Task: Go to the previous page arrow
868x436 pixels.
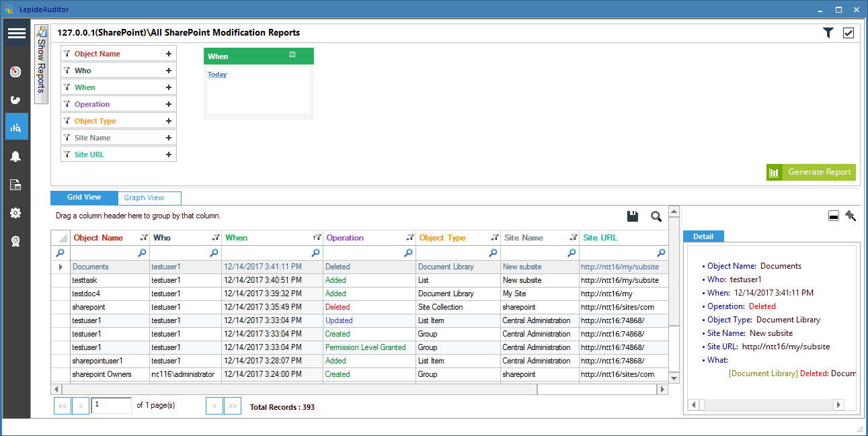Action: 81,406
